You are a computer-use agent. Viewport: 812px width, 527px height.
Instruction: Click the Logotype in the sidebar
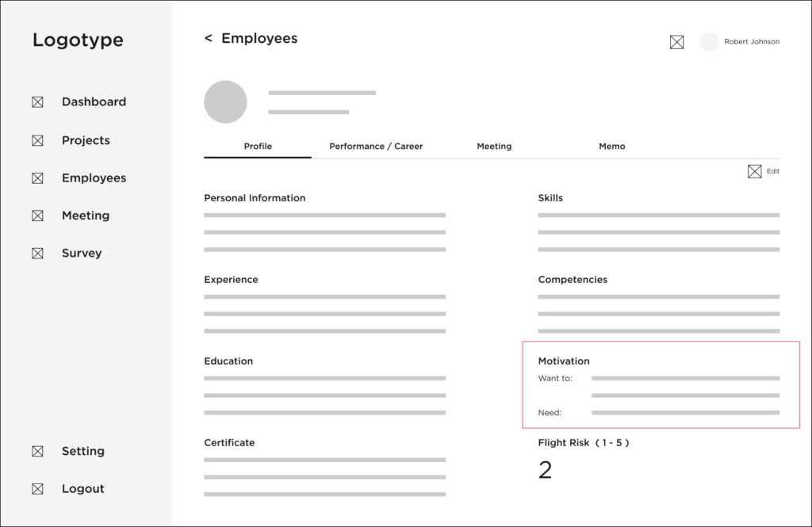pos(78,40)
